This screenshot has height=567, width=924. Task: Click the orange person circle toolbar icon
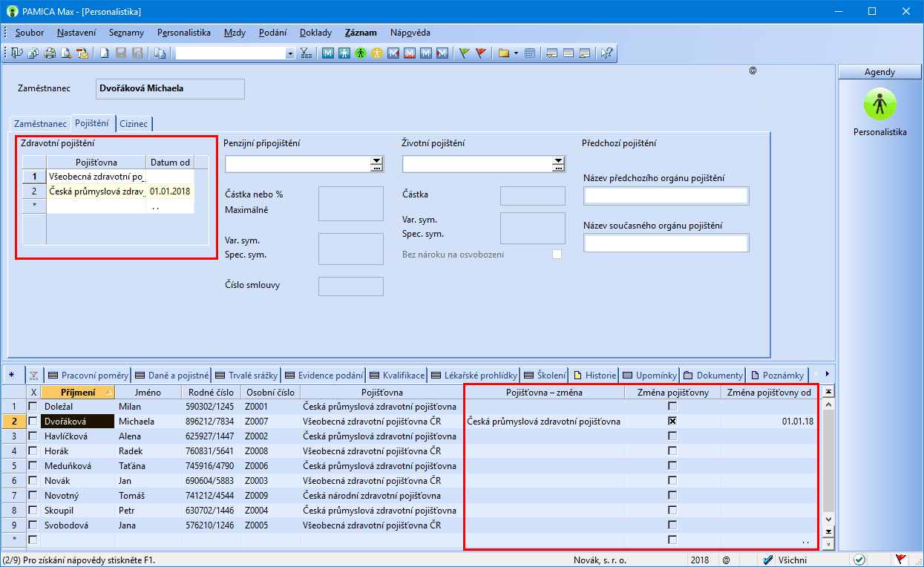377,53
